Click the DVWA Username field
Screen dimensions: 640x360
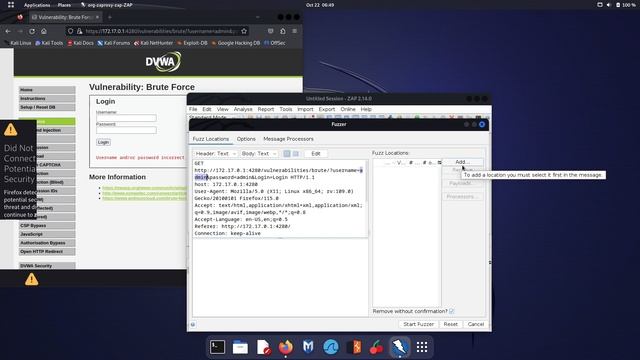[126, 118]
